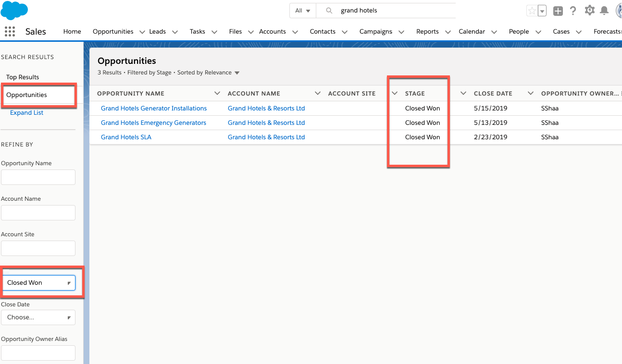Go to the Home tab
622x364 pixels.
[72, 32]
